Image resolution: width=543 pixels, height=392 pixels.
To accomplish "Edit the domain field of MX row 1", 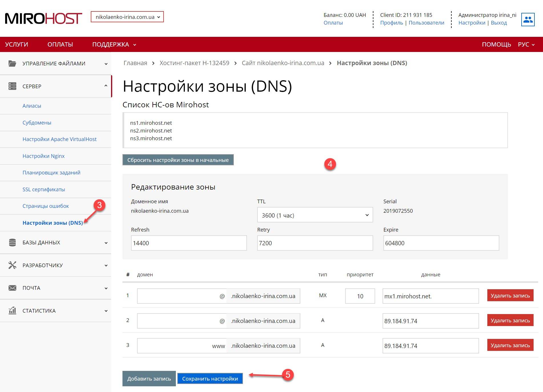I will point(182,296).
